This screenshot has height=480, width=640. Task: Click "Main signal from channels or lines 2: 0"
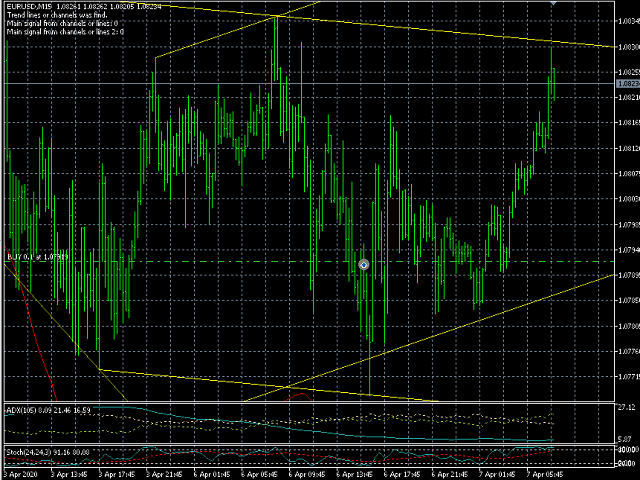[x=65, y=31]
